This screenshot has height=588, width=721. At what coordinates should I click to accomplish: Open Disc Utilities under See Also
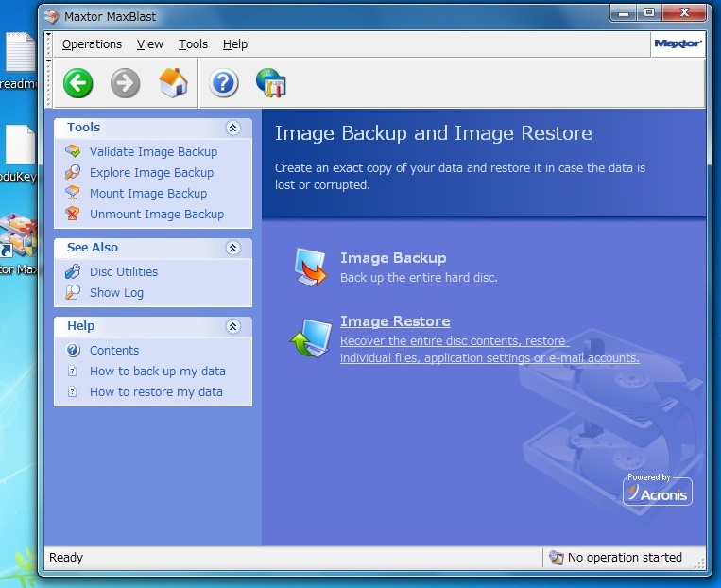[x=124, y=272]
